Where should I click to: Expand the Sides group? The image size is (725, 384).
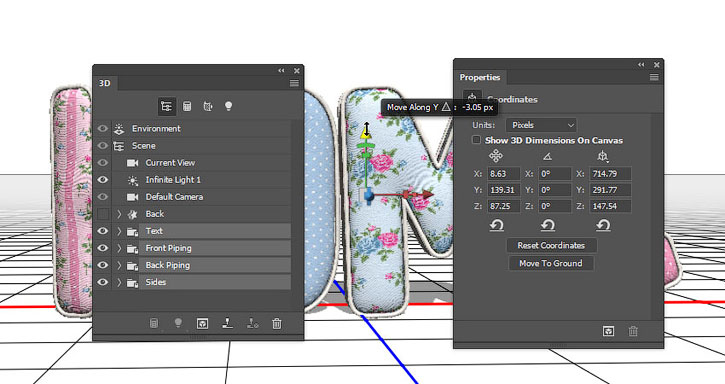(119, 282)
